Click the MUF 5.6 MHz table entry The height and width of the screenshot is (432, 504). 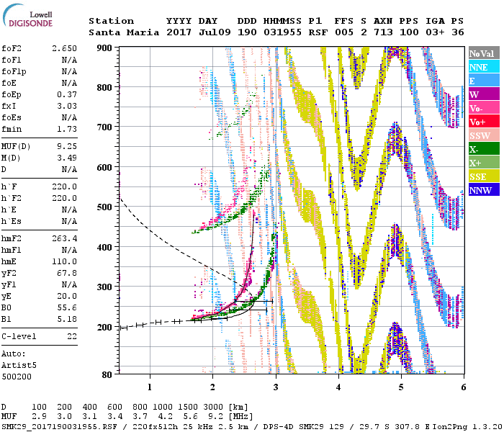pyautogui.click(x=191, y=417)
